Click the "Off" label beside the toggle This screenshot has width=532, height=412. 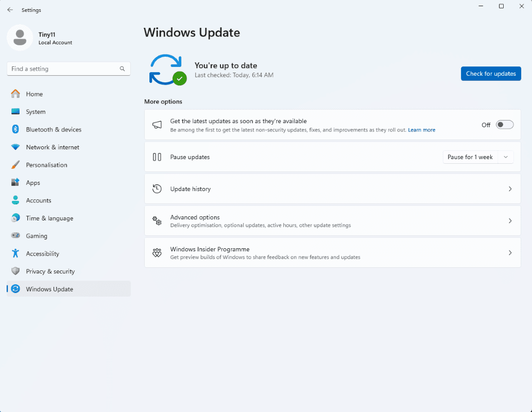[486, 125]
